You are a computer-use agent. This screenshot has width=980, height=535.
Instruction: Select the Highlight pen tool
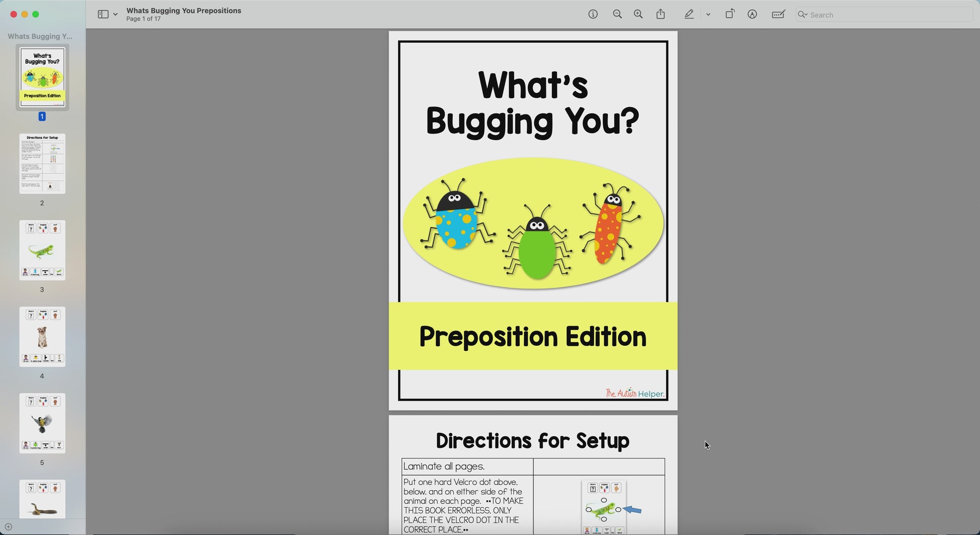click(x=689, y=15)
